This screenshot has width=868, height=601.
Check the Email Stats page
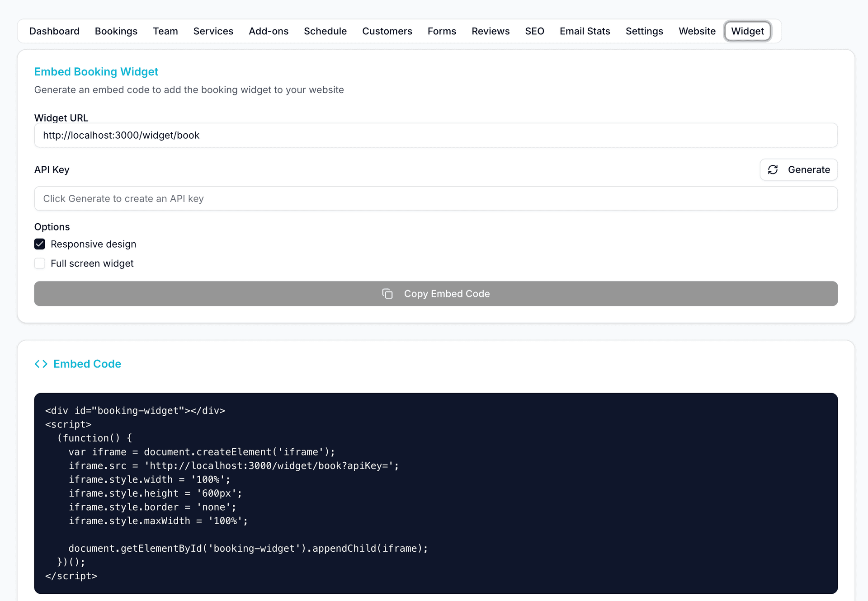[x=585, y=31]
